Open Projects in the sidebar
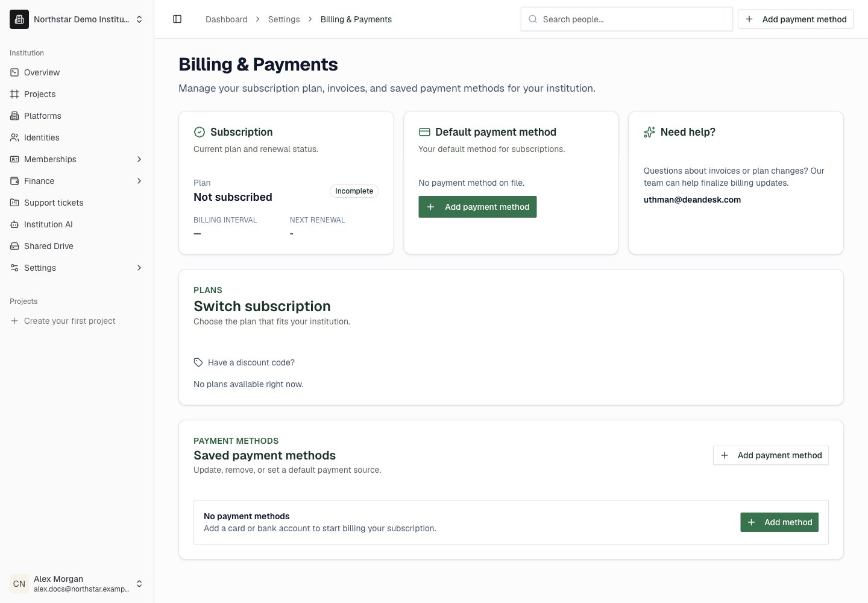Screen dimensions: 868x603 click(77, 94)
